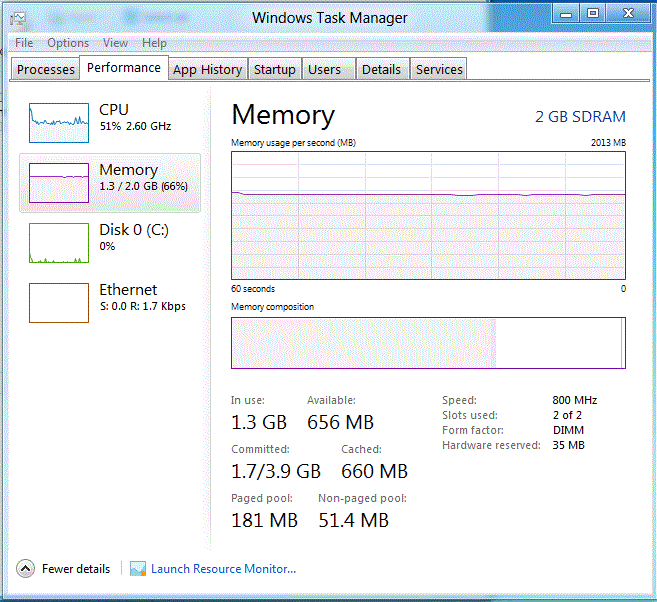This screenshot has height=602, width=657.
Task: Select Disk 0 (C:) entry
Action: point(110,243)
